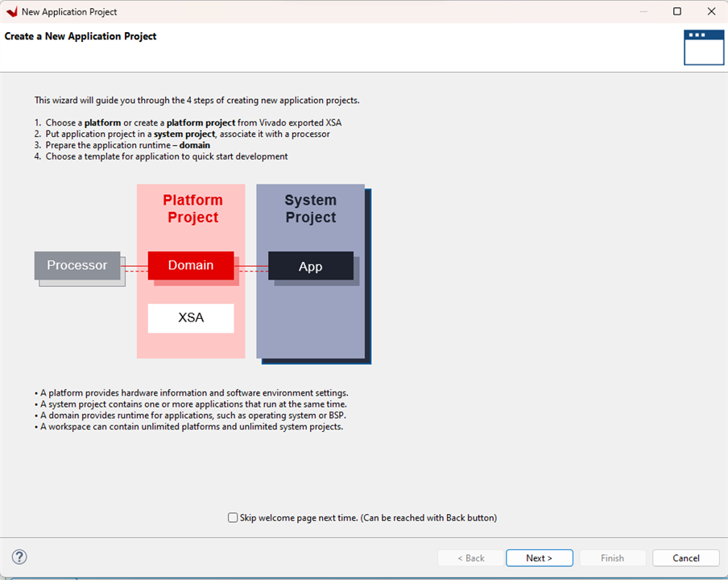Close the dialog with the X button
728x580 pixels.
pos(711,11)
